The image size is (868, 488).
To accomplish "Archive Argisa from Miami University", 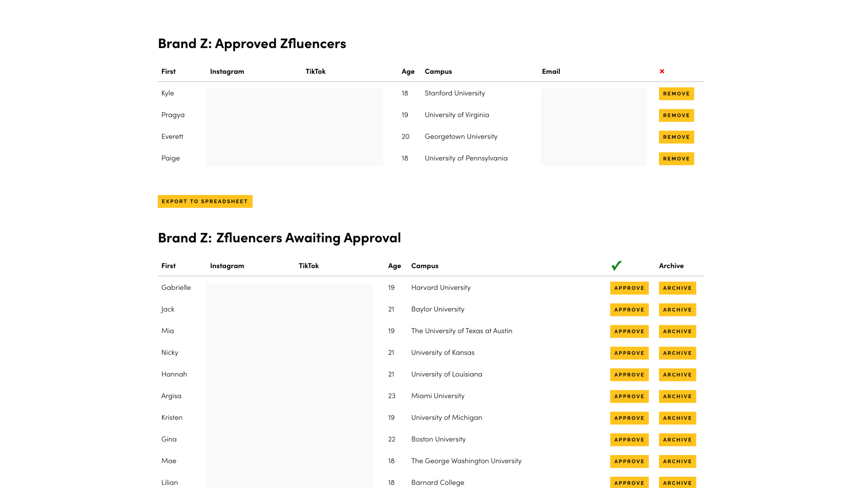I will click(x=677, y=396).
